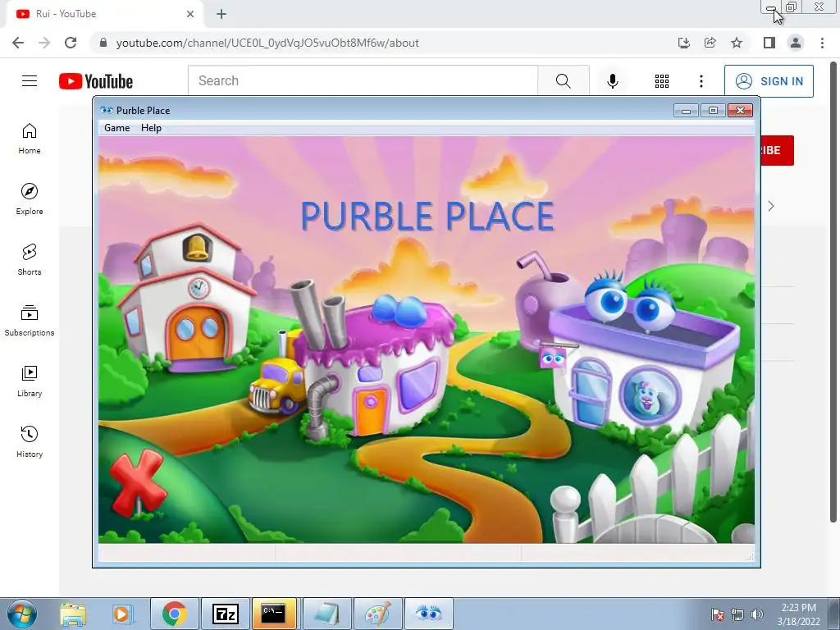Screen dimensions: 840x630
Task: Switch to Chrome on taskbar
Action: (175, 614)
